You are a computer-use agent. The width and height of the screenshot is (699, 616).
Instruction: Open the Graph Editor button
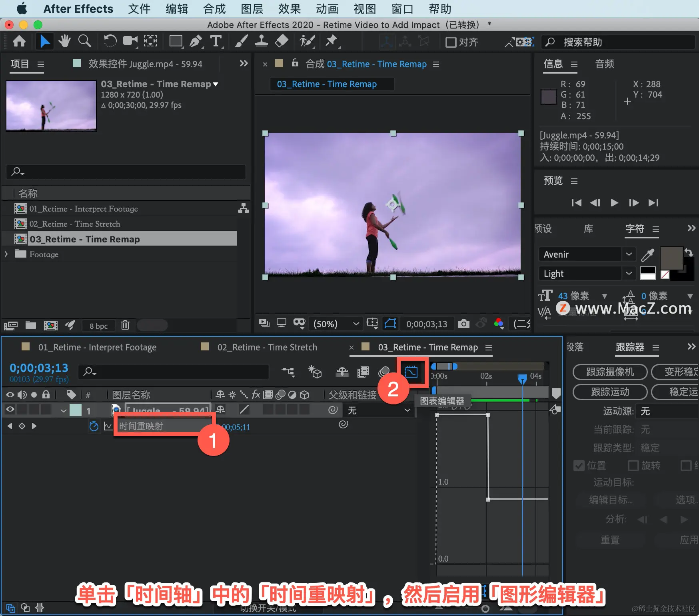coord(411,372)
